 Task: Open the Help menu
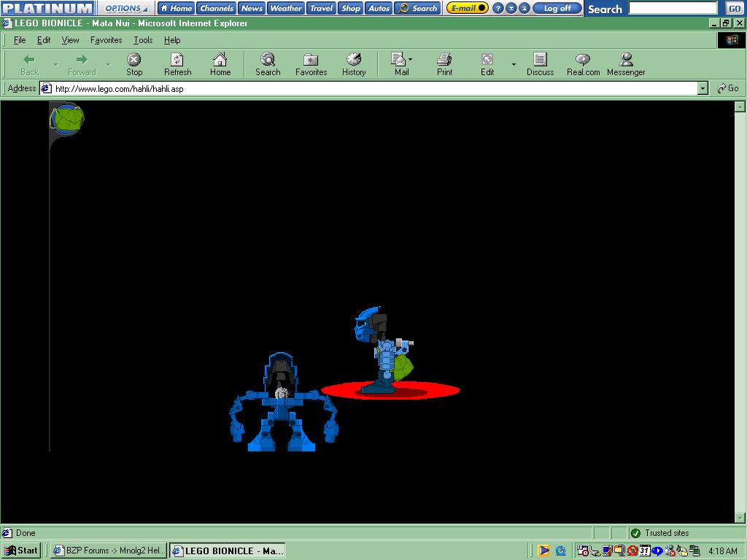[172, 40]
